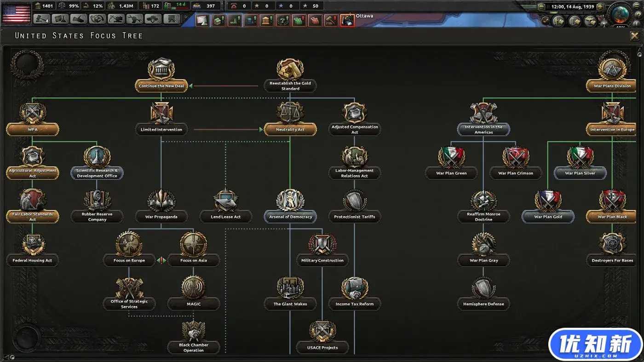The width and height of the screenshot is (644, 362).
Task: Open the green bar-chart alert icon
Action: click(x=234, y=20)
